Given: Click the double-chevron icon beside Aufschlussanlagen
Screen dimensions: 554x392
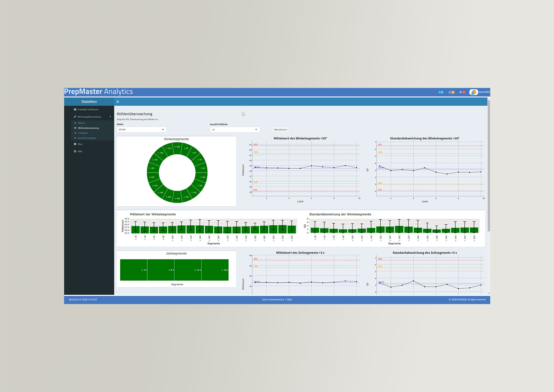Looking at the screenshot, I should click(75, 138).
